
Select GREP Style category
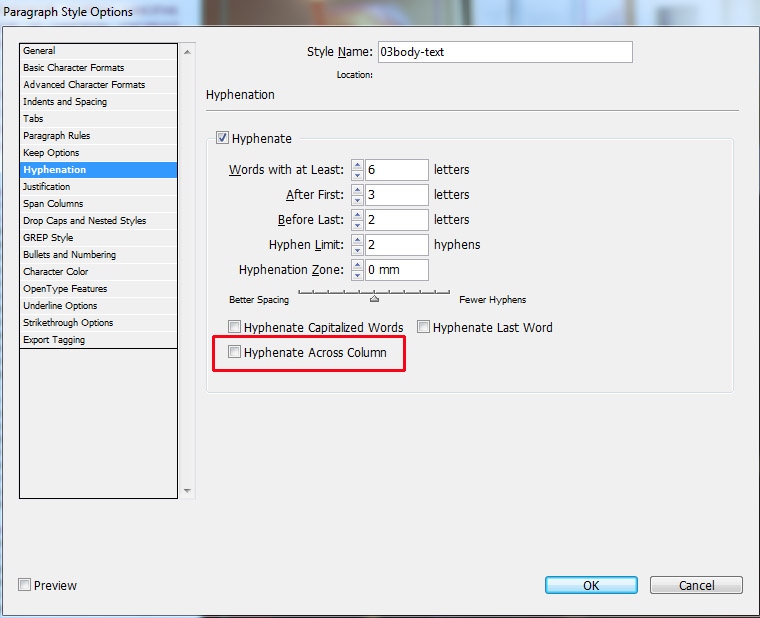point(98,238)
